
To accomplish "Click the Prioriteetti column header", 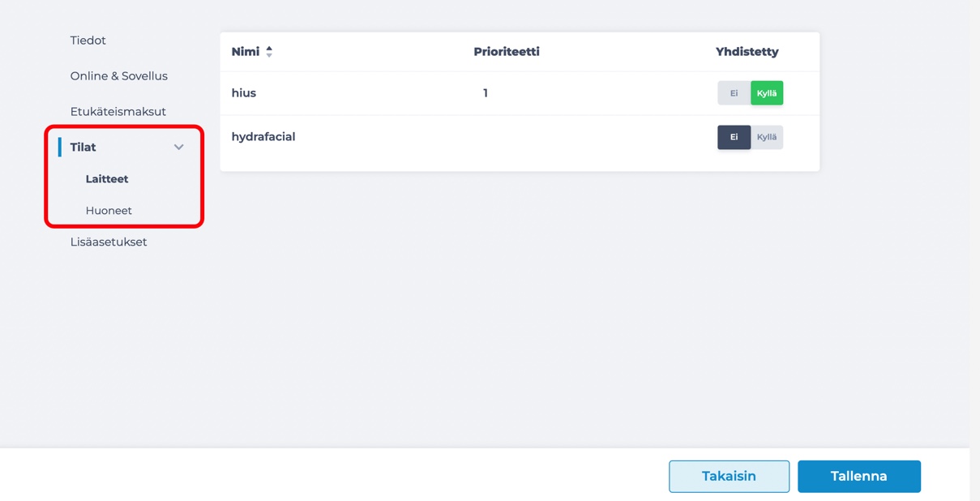I will pyautogui.click(x=507, y=52).
